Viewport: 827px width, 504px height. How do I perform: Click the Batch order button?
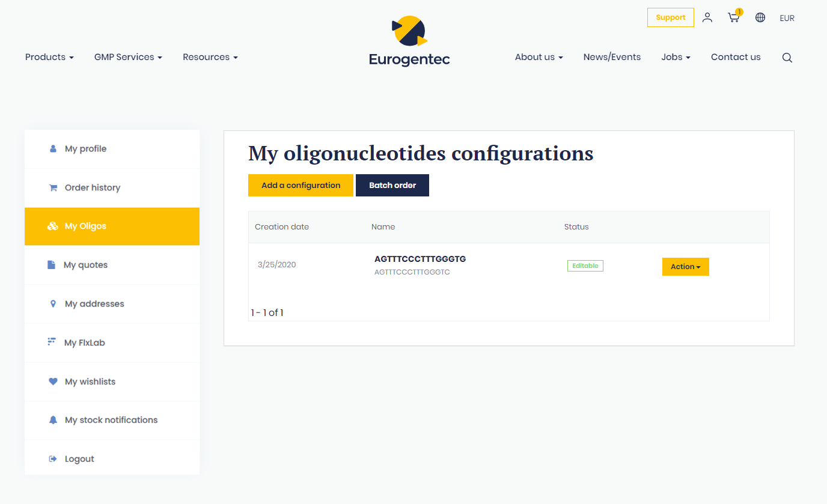point(392,185)
